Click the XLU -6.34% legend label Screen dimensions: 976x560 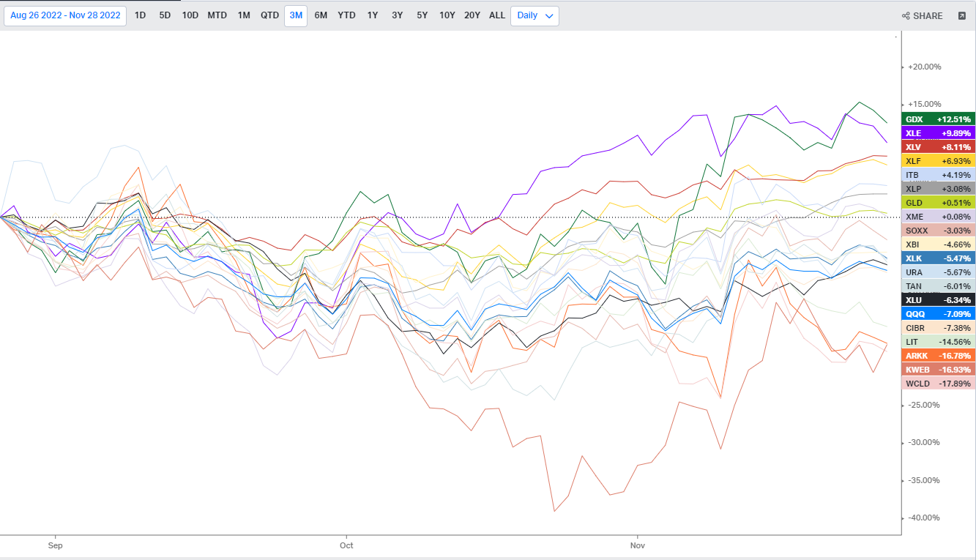tap(938, 300)
